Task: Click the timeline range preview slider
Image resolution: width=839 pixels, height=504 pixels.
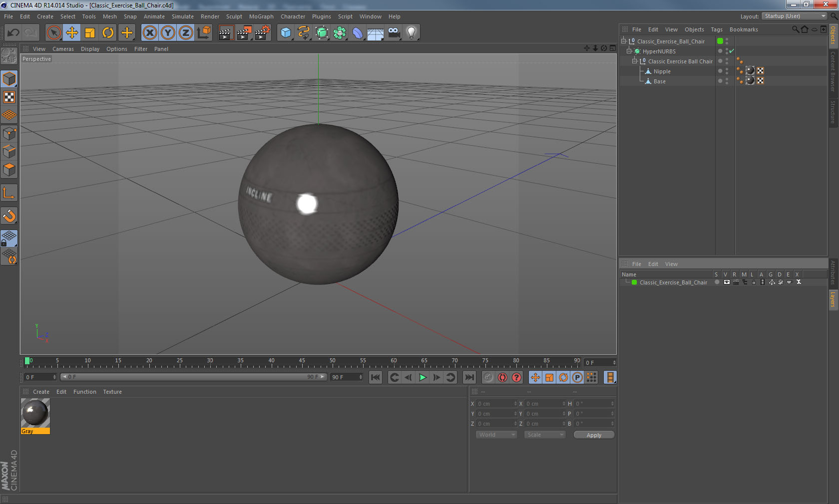Action: pyautogui.click(x=194, y=377)
